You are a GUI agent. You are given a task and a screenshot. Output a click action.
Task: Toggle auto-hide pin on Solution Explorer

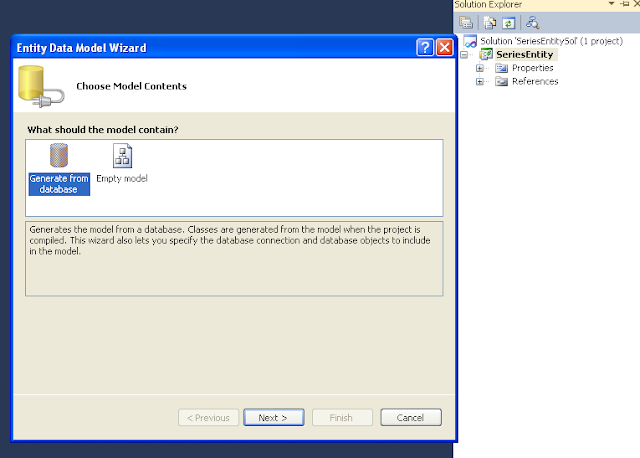(x=624, y=4)
